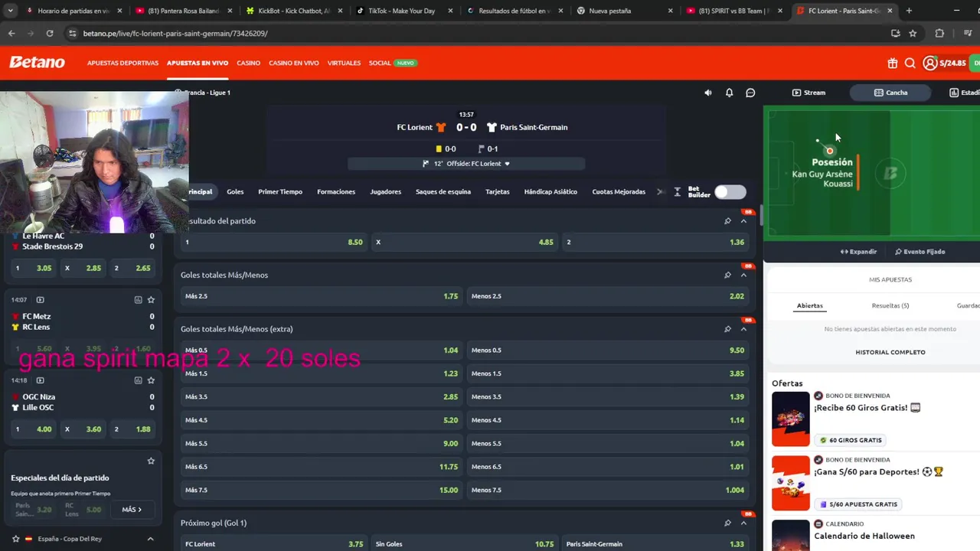This screenshot has height=551, width=980.
Task: Pin the Próximo gol market
Action: [x=727, y=523]
